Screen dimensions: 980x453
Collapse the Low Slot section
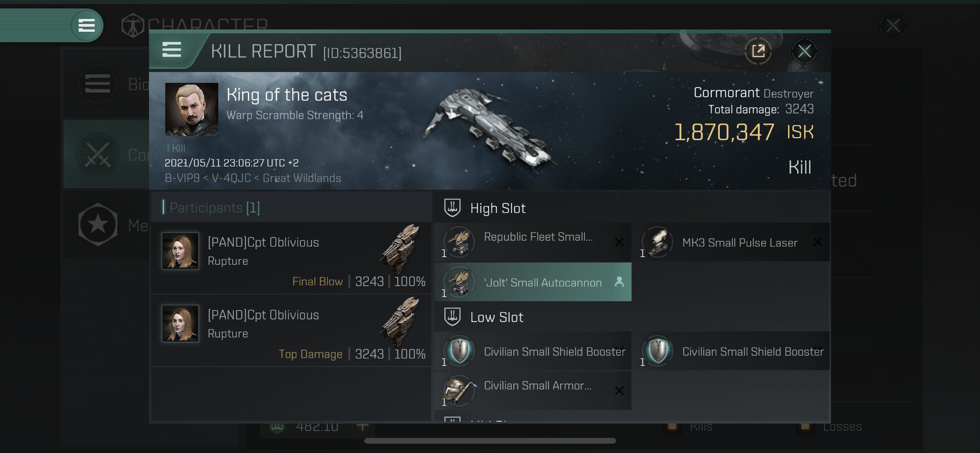497,317
